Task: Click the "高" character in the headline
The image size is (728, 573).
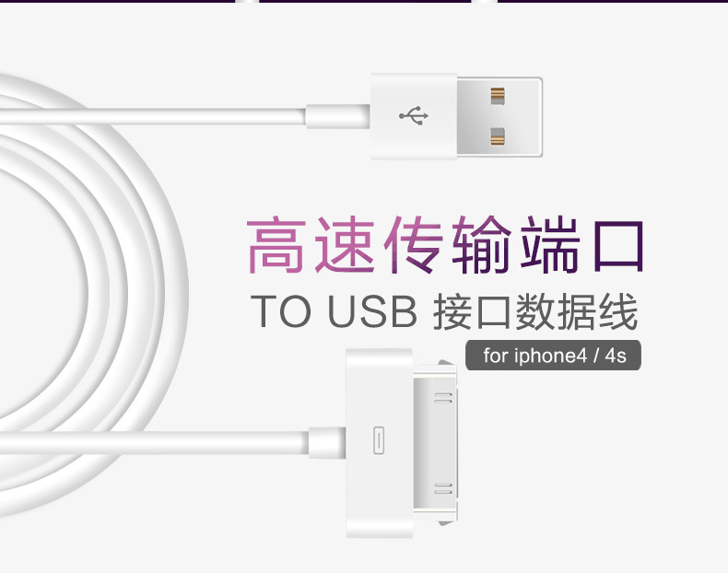Action: pyautogui.click(x=275, y=244)
